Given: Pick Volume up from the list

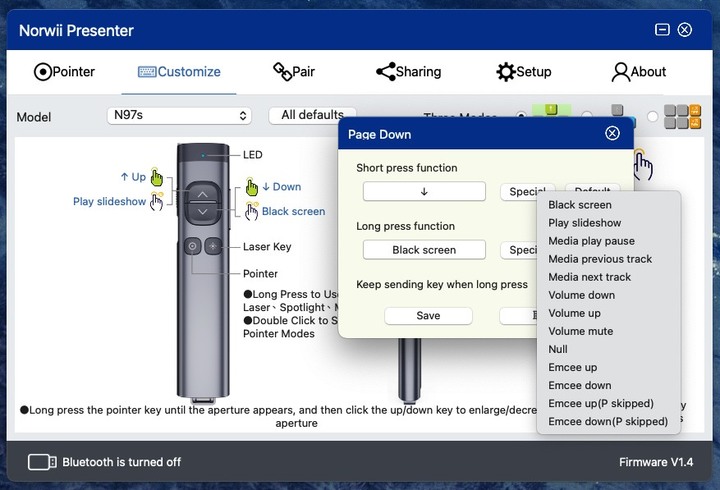Looking at the screenshot, I should pos(574,313).
